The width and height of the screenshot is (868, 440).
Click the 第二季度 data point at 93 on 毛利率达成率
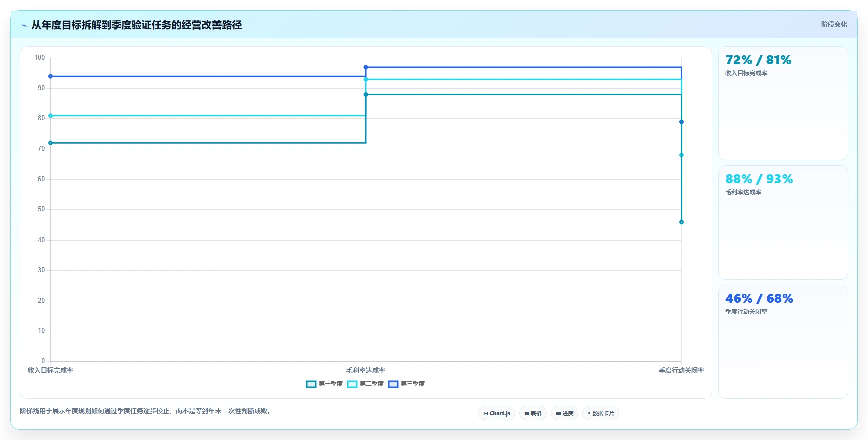pos(366,79)
